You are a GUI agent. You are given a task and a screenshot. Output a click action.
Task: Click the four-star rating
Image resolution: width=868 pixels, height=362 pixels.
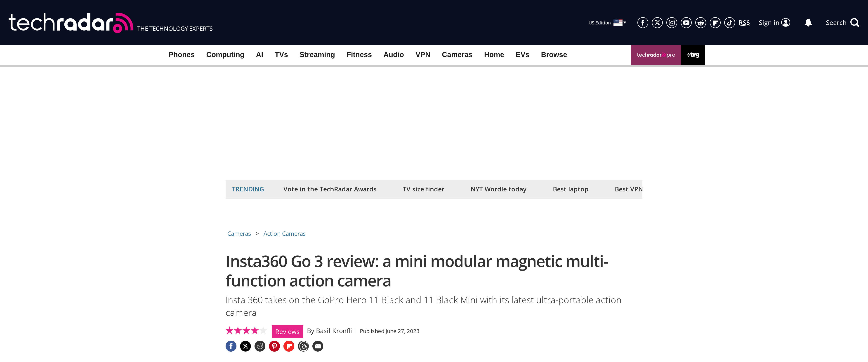point(246,331)
